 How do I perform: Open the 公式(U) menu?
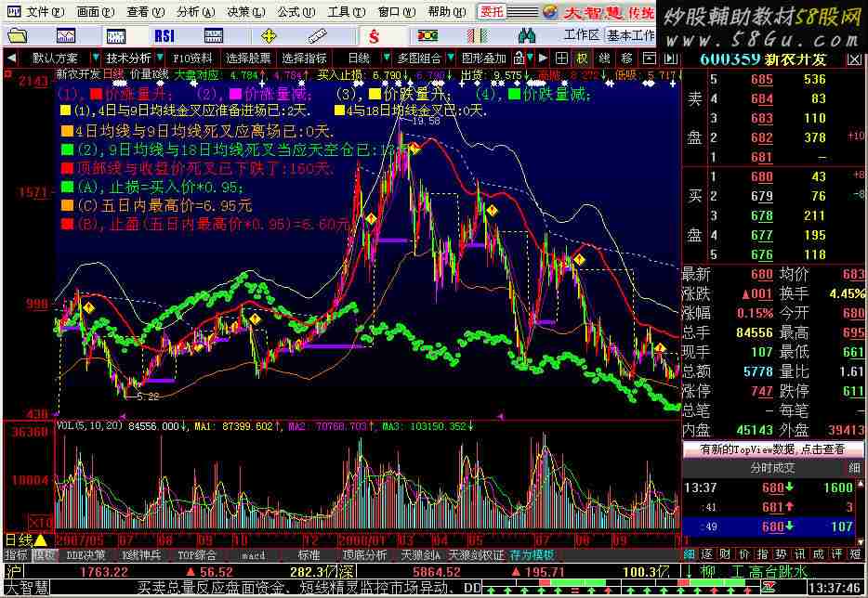tap(296, 12)
